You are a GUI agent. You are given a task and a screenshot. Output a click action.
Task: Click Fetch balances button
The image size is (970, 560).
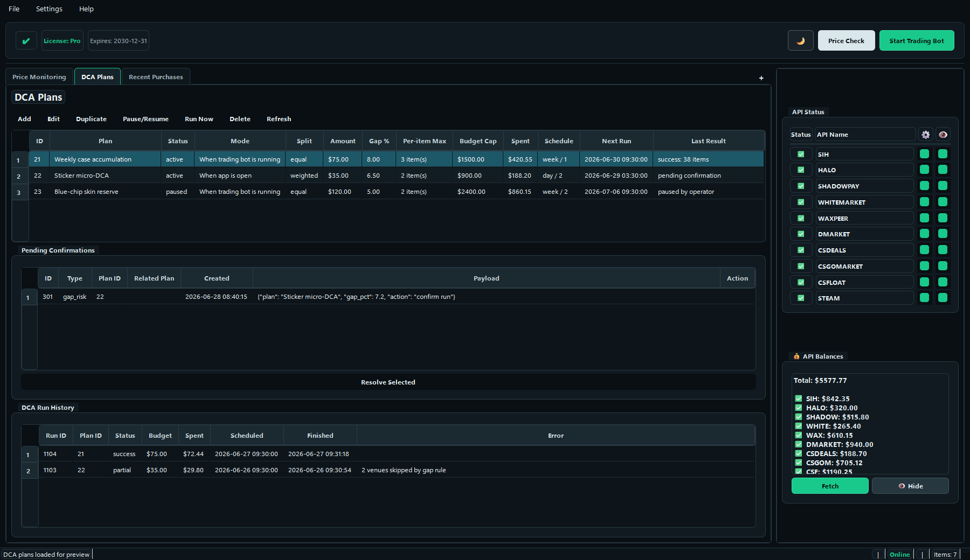[x=830, y=486]
